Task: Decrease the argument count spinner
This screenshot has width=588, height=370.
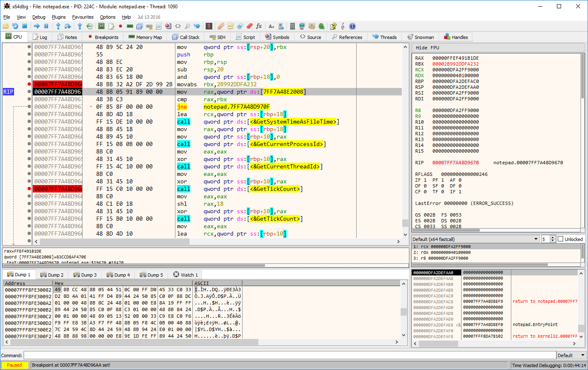Action: [x=552, y=241]
